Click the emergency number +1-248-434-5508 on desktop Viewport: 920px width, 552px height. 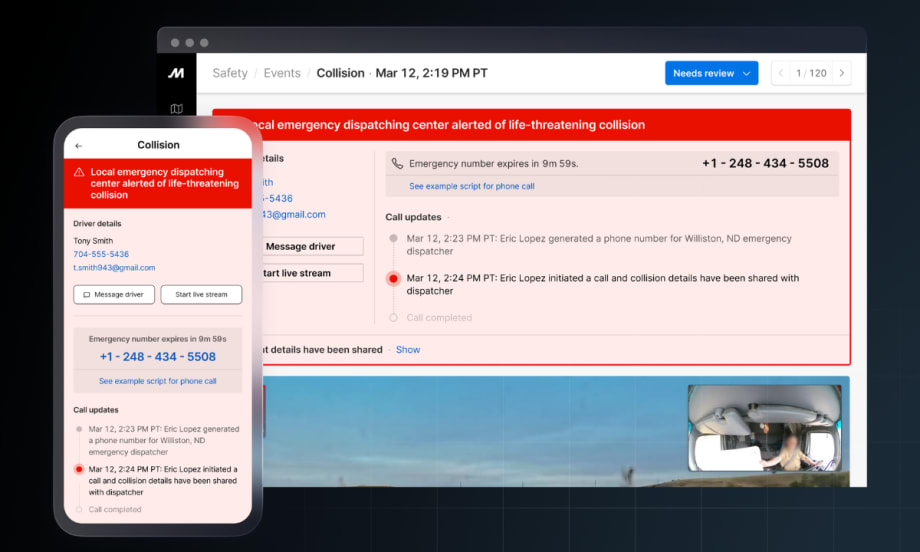tap(765, 164)
